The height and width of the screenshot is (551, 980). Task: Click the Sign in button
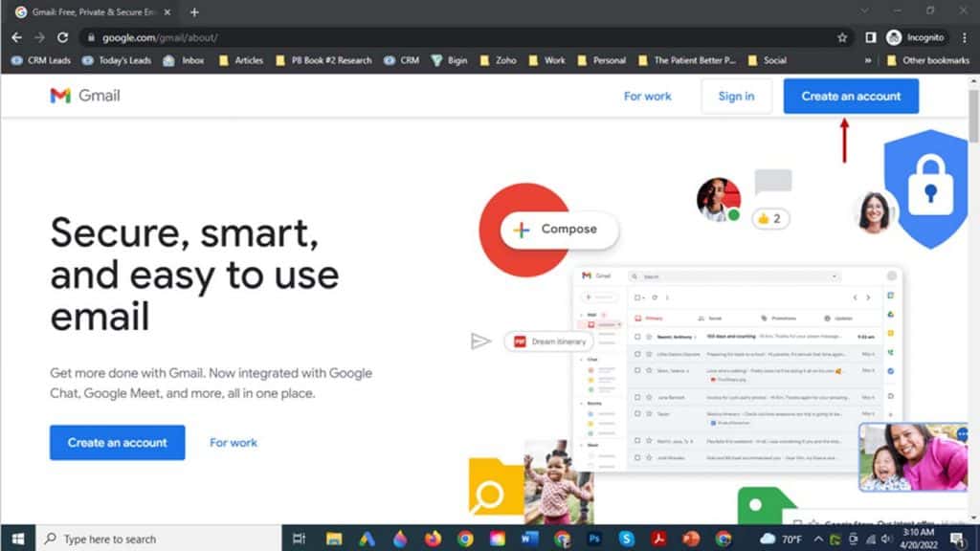click(x=736, y=97)
